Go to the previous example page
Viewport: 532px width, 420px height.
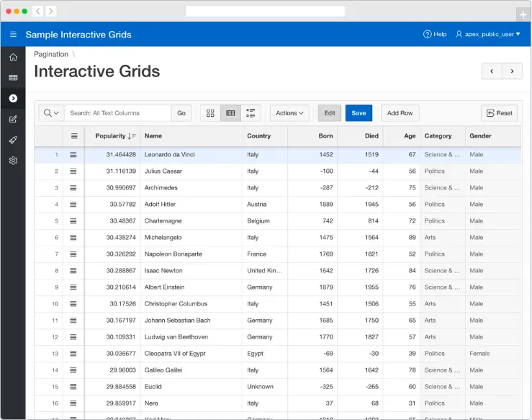(492, 71)
